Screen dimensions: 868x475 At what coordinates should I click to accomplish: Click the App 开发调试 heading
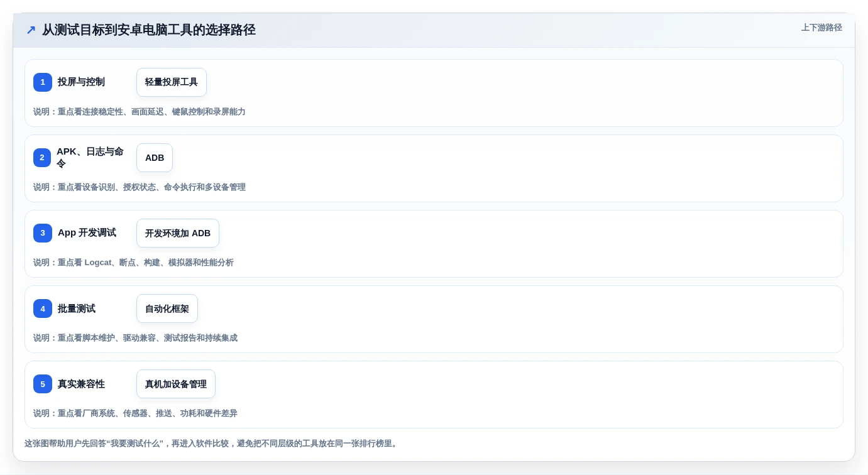point(87,233)
